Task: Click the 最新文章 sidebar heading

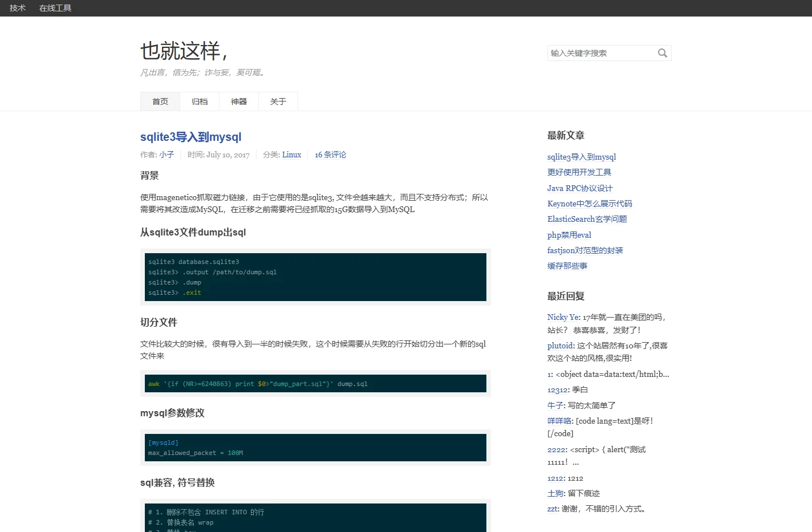Action: (566, 135)
